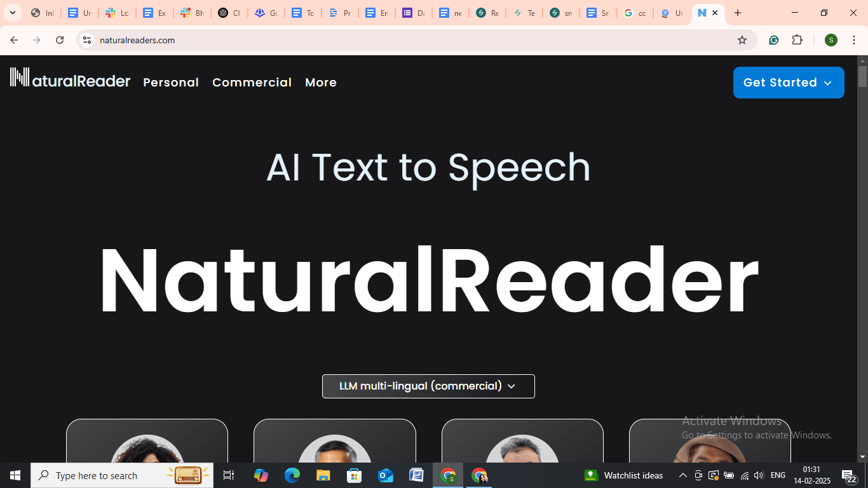
Task: Open the Wi-Fi network tray icon
Action: (x=745, y=475)
